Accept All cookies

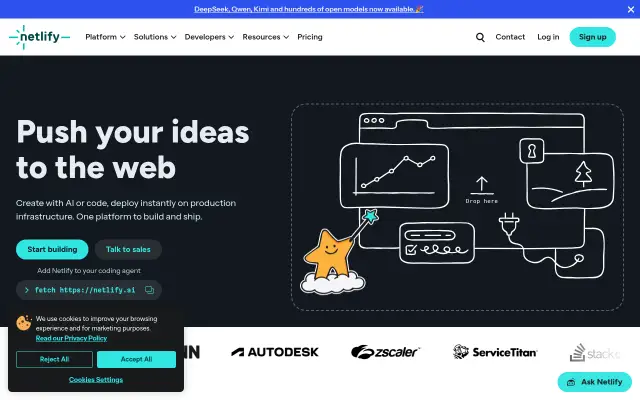point(136,359)
